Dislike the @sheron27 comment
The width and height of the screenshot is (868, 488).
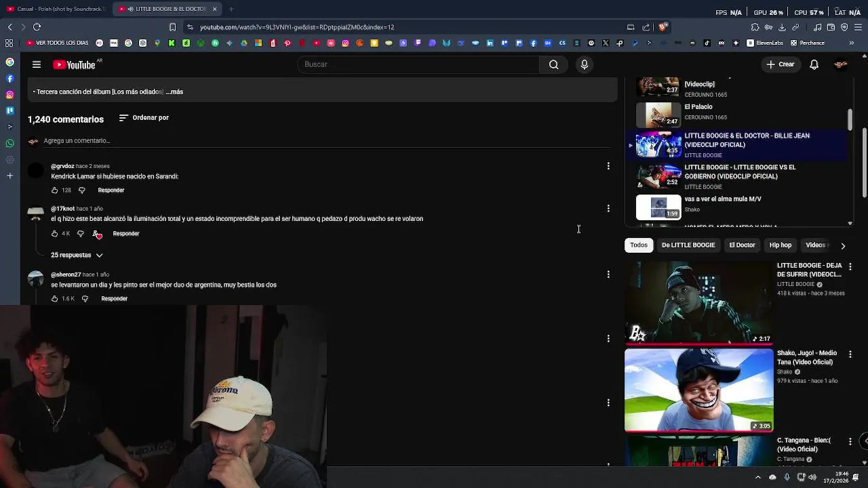pyautogui.click(x=85, y=299)
